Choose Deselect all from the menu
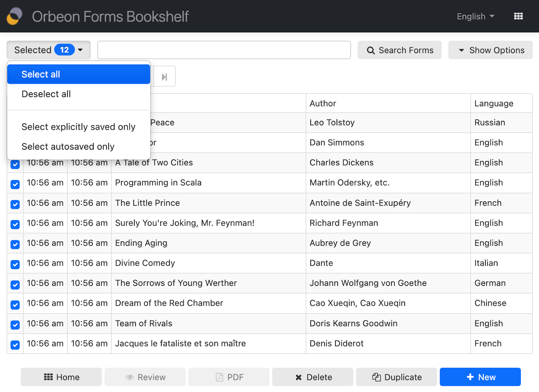 pyautogui.click(x=46, y=94)
